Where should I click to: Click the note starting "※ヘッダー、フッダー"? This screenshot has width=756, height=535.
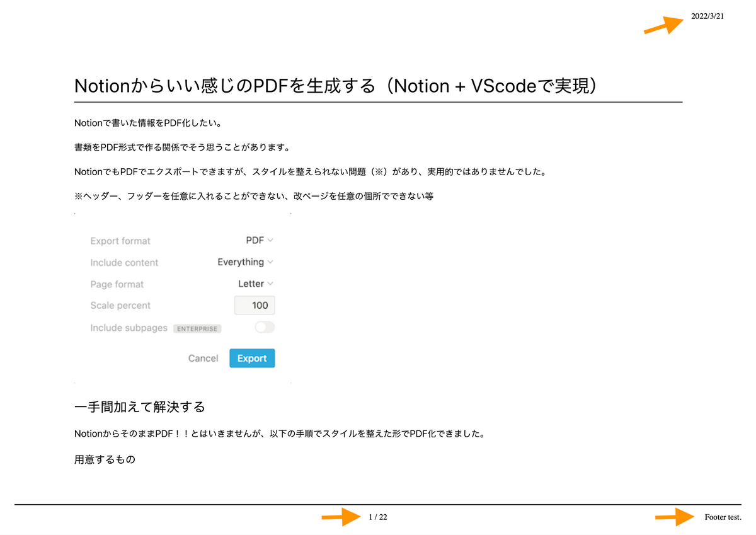[x=254, y=196]
